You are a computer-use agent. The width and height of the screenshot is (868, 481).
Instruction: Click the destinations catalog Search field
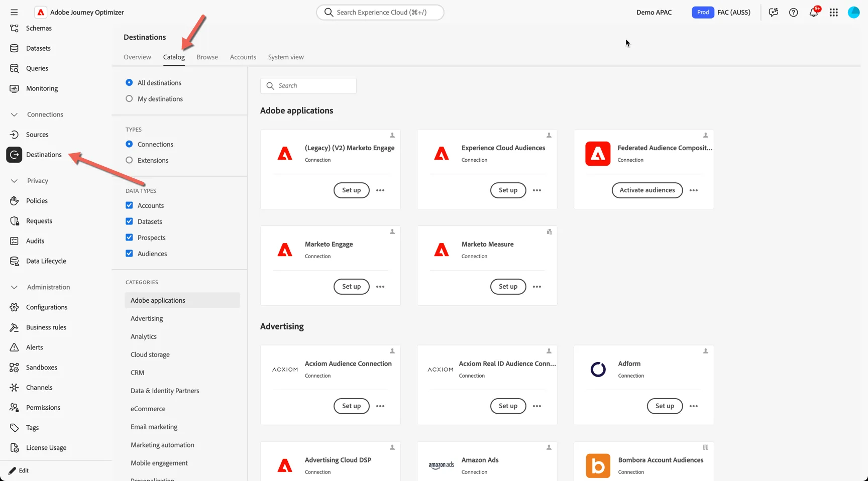308,86
